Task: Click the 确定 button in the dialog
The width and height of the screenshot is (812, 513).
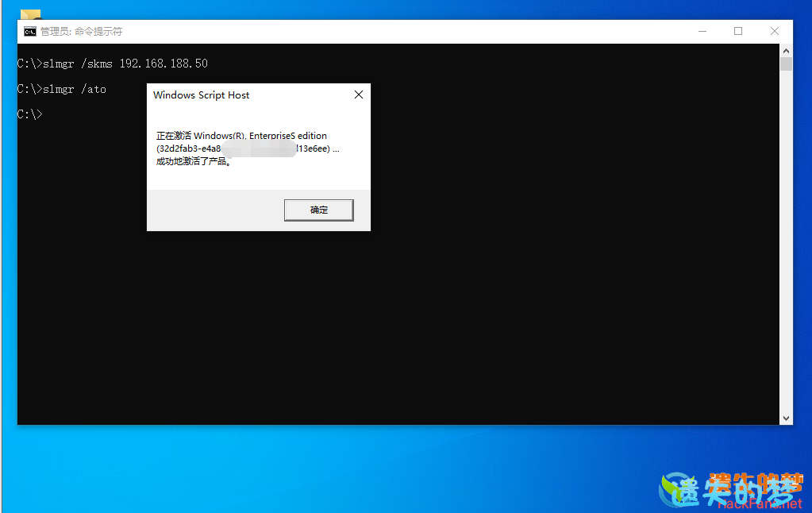Action: pos(318,210)
